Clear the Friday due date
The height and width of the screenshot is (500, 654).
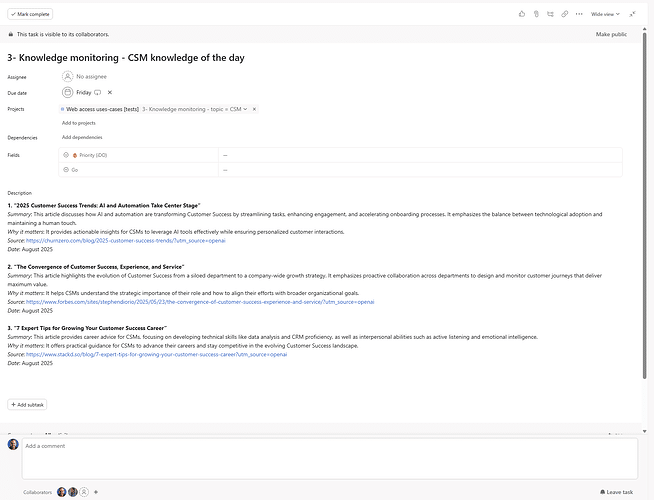[x=110, y=92]
